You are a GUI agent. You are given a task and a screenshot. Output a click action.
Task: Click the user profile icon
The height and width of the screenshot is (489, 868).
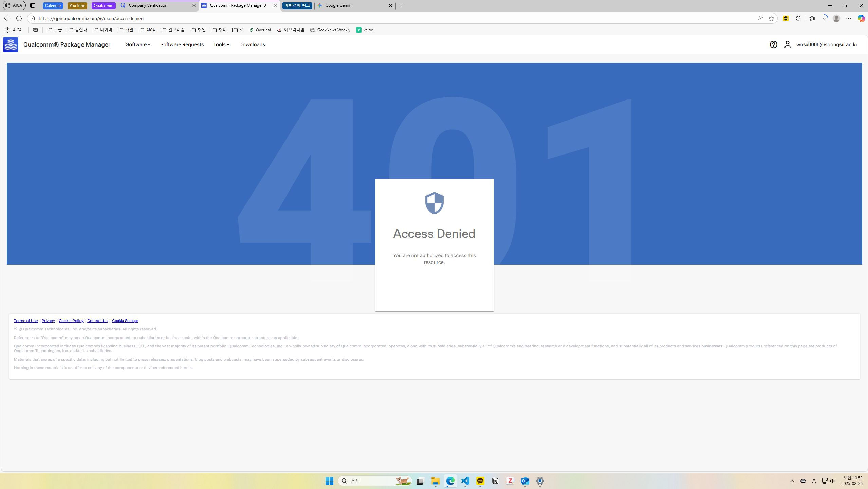pyautogui.click(x=787, y=44)
